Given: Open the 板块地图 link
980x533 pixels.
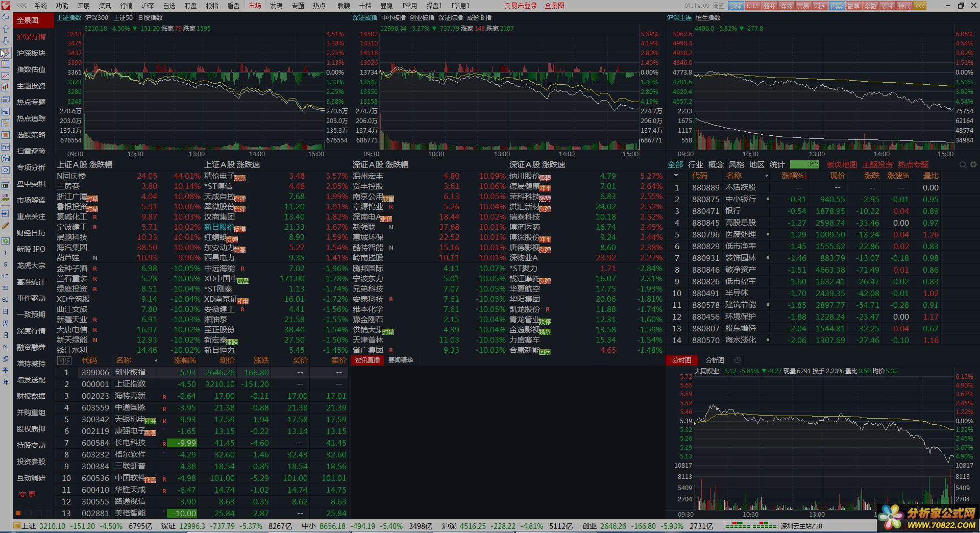Looking at the screenshot, I should (842, 165).
